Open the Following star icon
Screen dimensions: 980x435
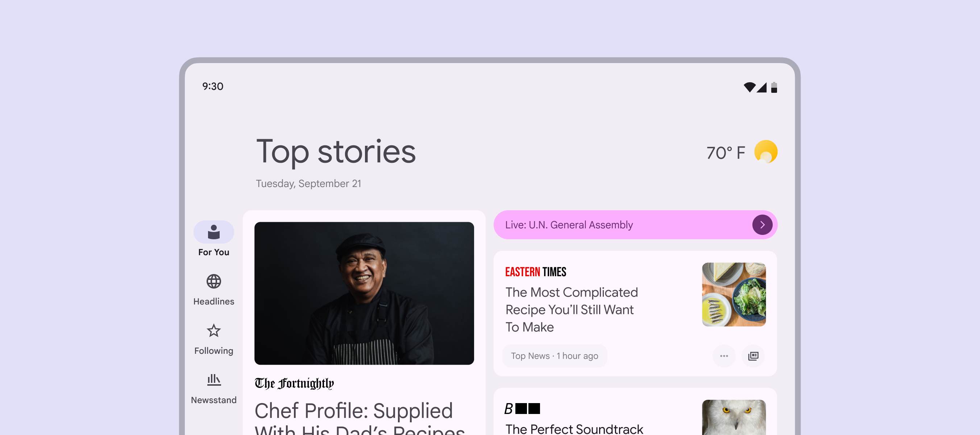point(213,330)
